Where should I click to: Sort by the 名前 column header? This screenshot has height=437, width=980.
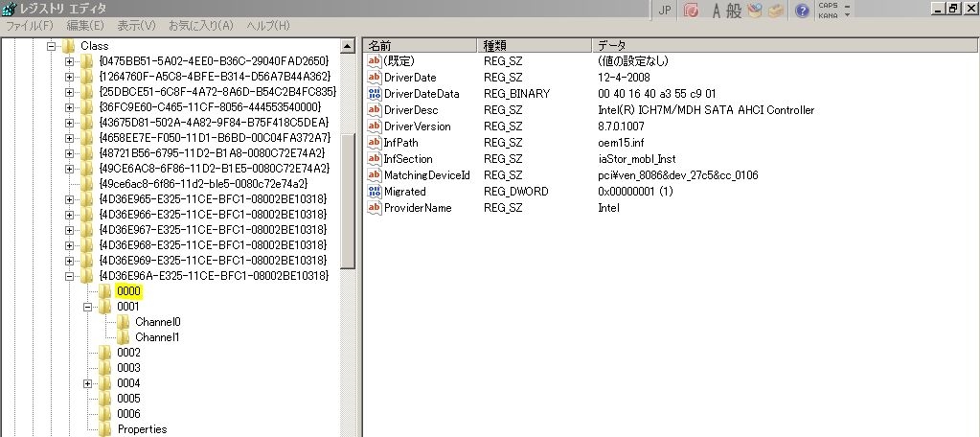pos(420,45)
